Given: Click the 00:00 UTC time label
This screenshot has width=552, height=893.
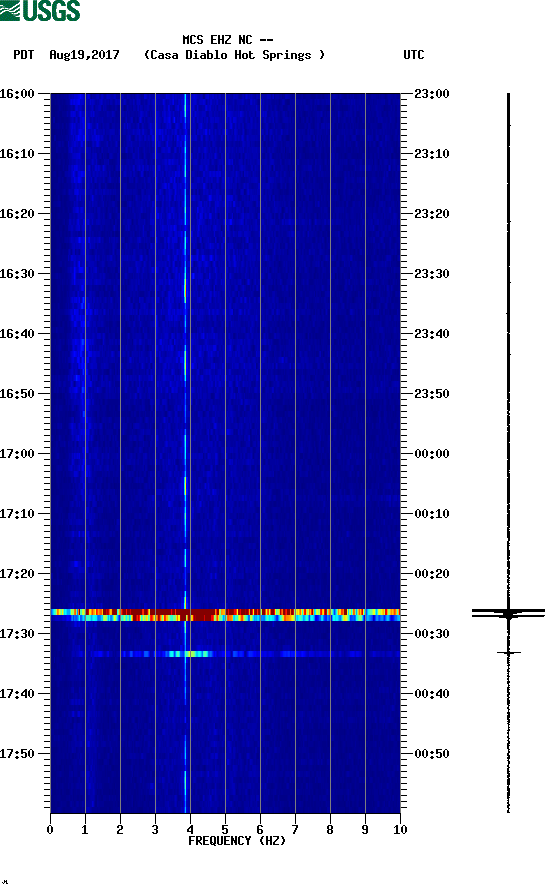Looking at the screenshot, I should [x=432, y=454].
